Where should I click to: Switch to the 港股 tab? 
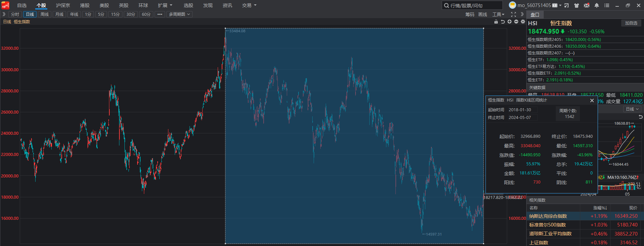(85, 5)
